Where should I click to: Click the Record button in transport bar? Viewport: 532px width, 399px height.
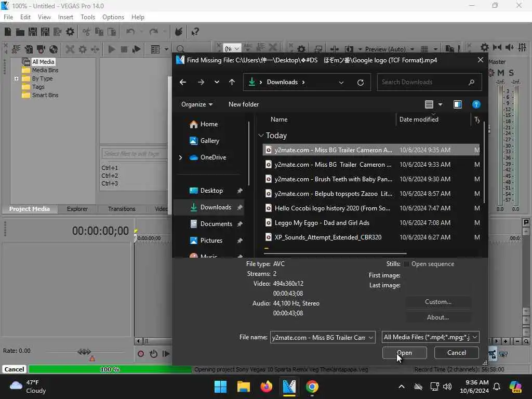[141, 354]
